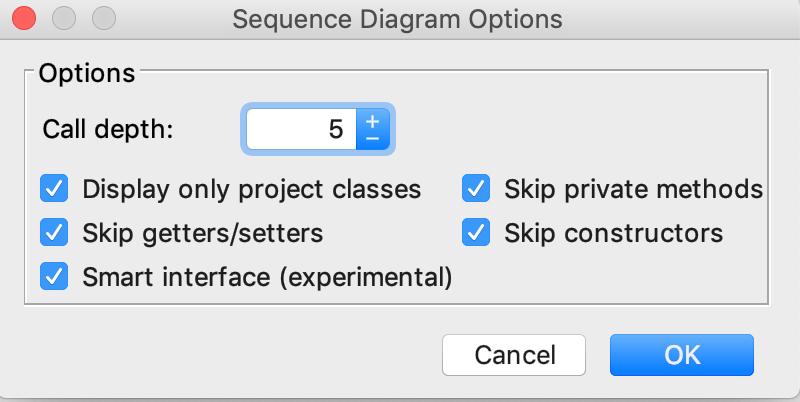Close the dialog with red button
800x402 pixels.
click(26, 19)
